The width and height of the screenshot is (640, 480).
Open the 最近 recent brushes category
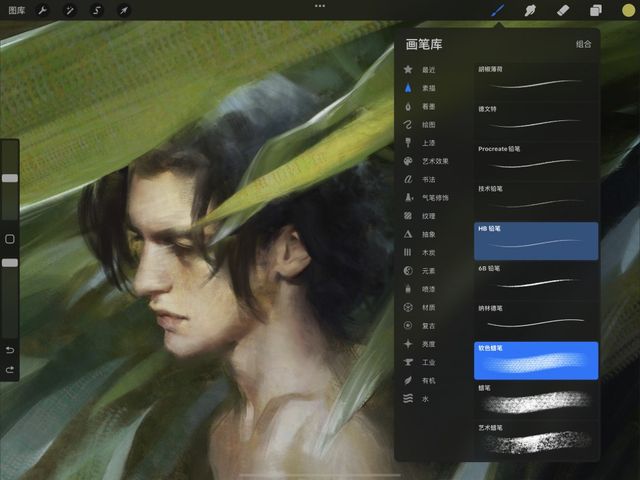point(420,70)
